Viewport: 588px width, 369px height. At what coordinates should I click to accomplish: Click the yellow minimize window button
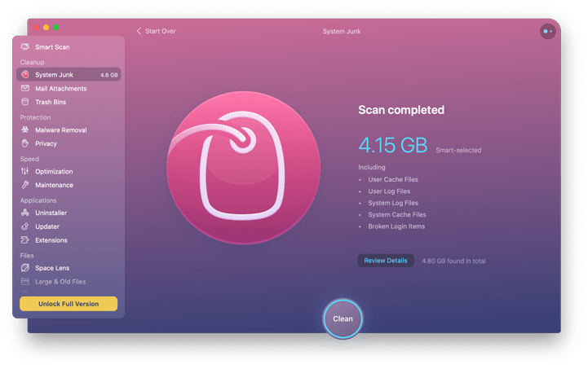pyautogui.click(x=46, y=28)
